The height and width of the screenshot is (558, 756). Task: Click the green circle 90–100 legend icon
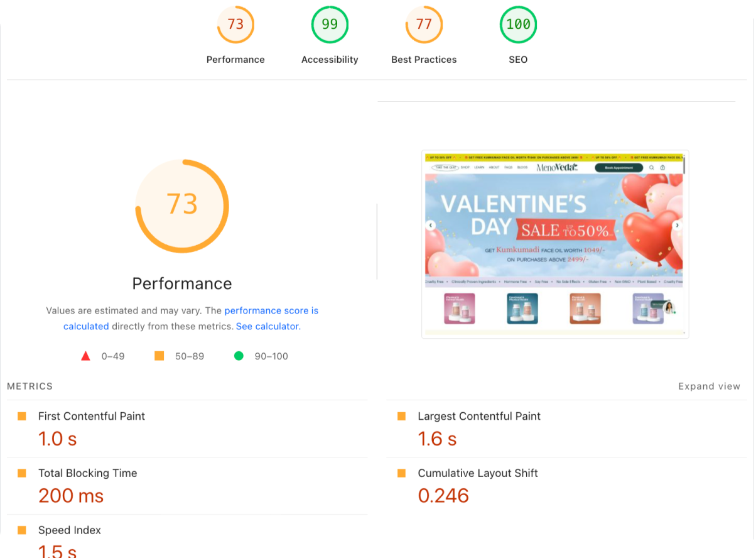click(239, 356)
